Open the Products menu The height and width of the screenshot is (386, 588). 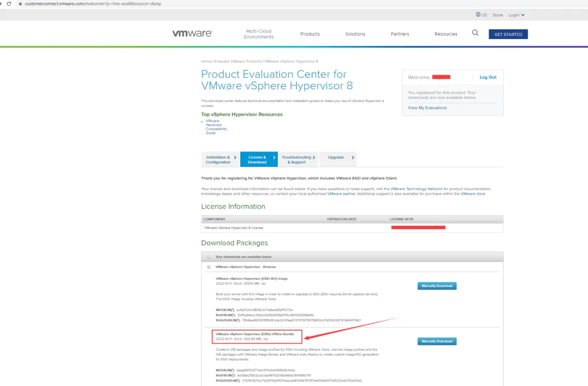click(310, 34)
